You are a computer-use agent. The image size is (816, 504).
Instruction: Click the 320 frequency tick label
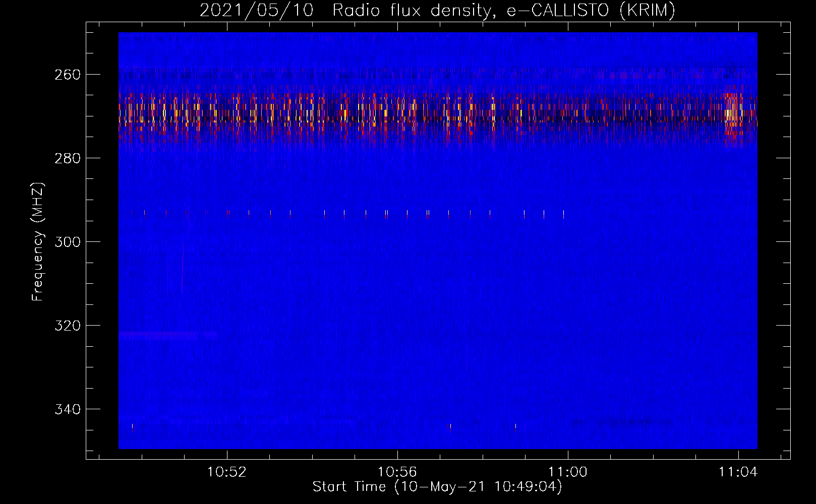[67, 326]
